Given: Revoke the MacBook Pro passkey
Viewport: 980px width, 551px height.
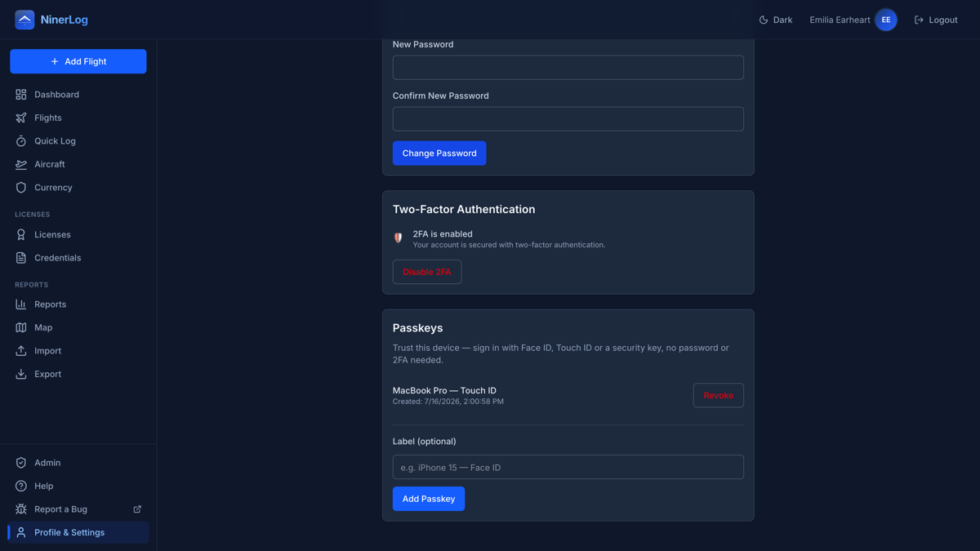Looking at the screenshot, I should [x=719, y=395].
